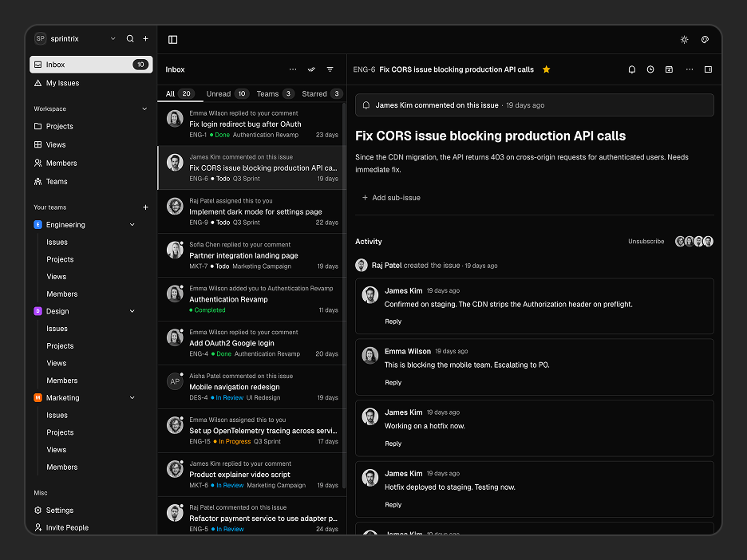The width and height of the screenshot is (747, 560).
Task: Open notification Set up OpenTelemetry tracing
Action: [x=252, y=431]
